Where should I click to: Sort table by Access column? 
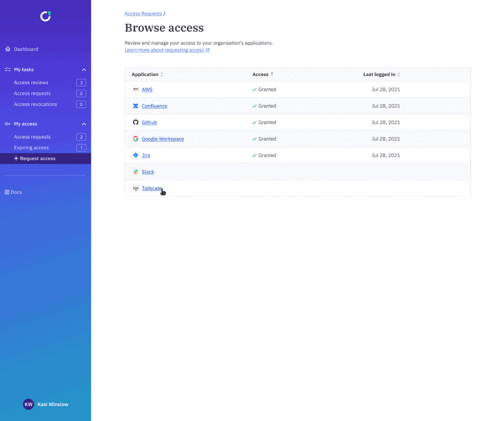click(272, 74)
